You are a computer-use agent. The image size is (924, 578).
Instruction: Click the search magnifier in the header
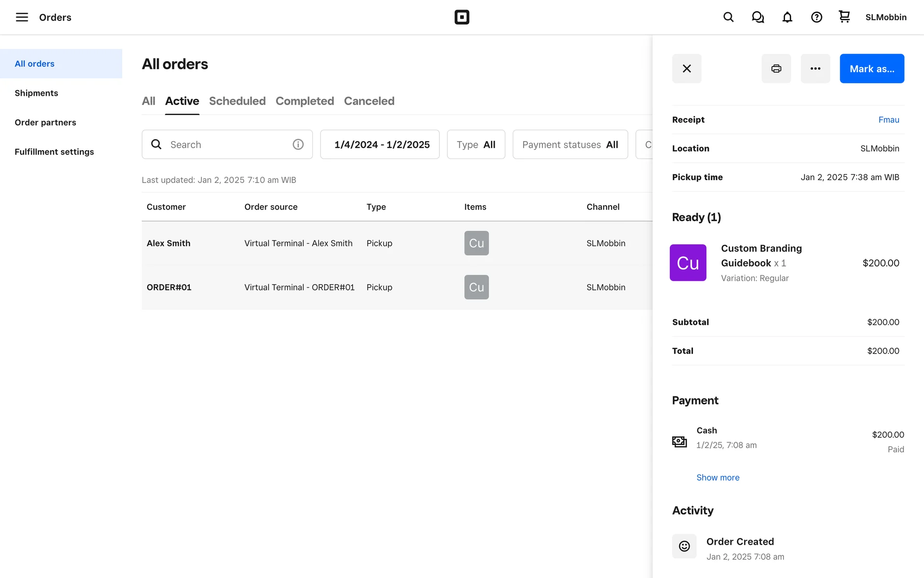tap(728, 17)
